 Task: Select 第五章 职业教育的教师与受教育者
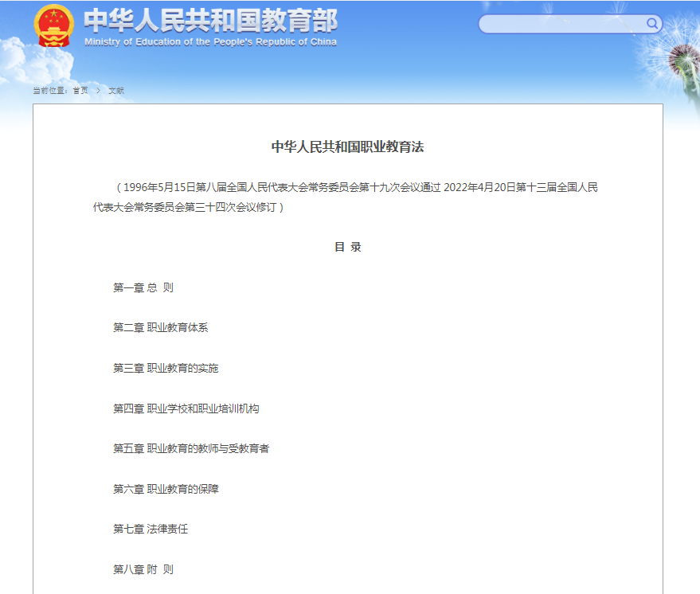point(191,448)
